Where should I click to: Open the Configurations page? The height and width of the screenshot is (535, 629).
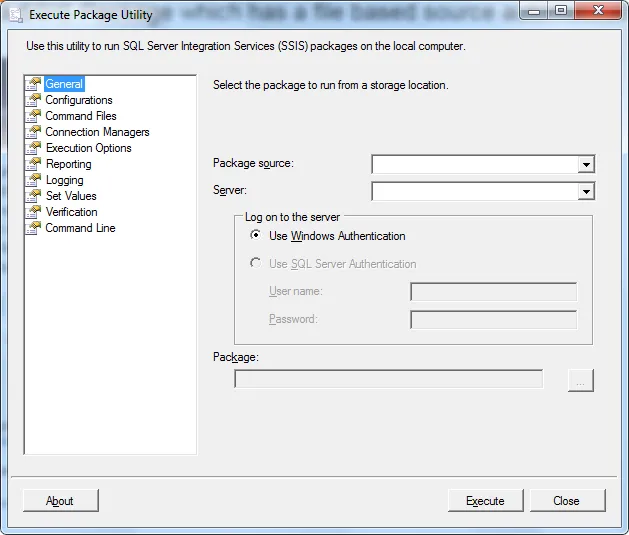coord(79,100)
